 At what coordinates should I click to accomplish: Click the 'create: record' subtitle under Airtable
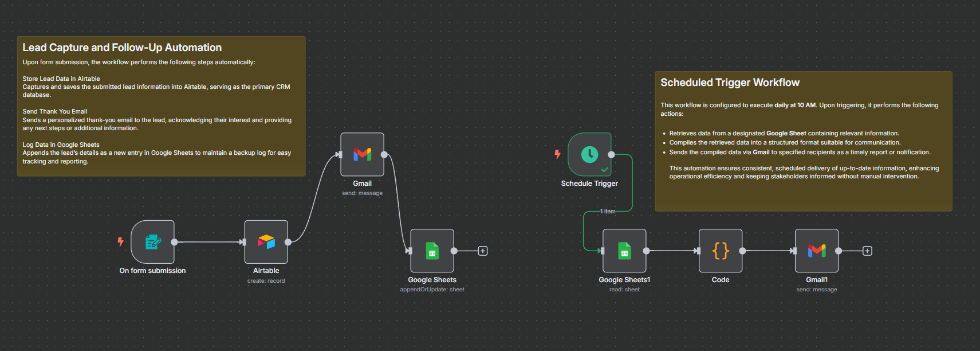[266, 281]
